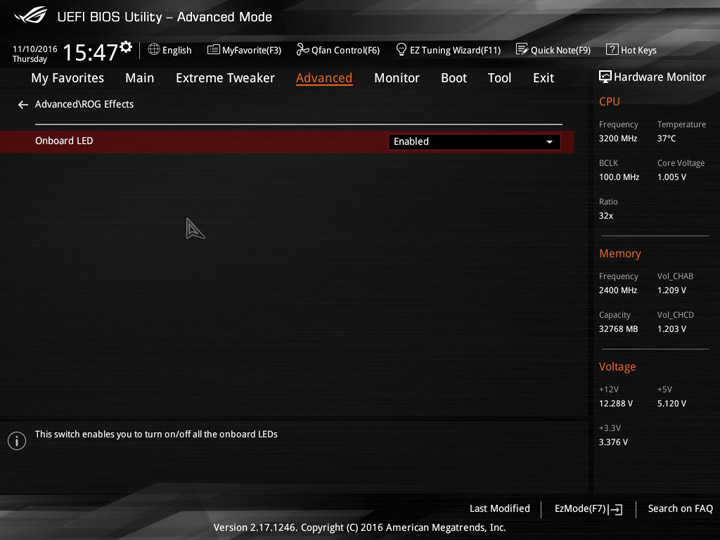Show the Hot Keys list
720x540 pixels.
tap(638, 50)
